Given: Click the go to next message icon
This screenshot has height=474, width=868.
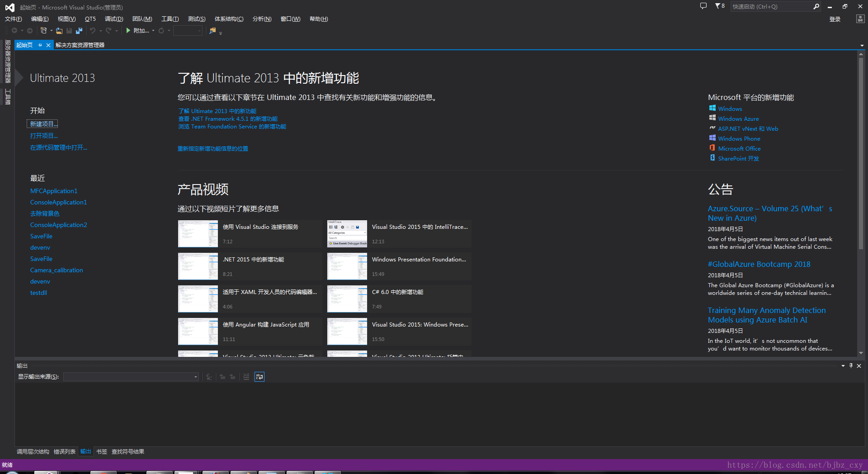Looking at the screenshot, I should click(232, 377).
